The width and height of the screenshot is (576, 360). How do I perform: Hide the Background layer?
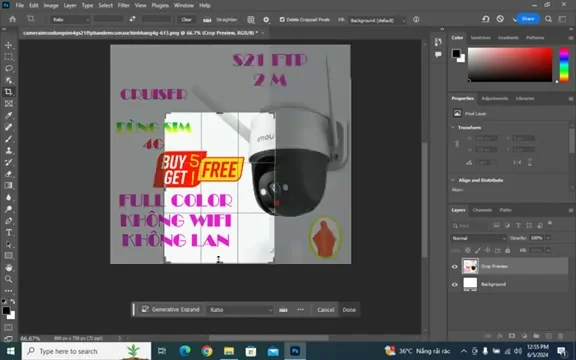tap(455, 284)
